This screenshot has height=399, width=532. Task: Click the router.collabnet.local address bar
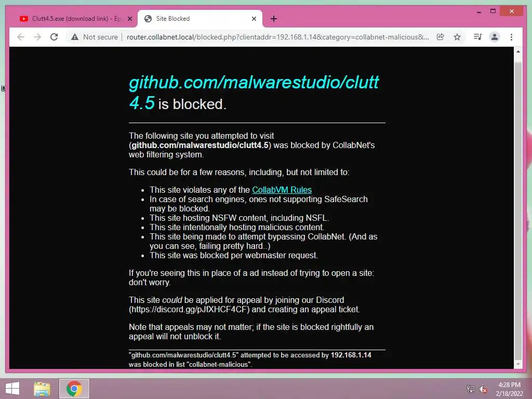pyautogui.click(x=277, y=37)
